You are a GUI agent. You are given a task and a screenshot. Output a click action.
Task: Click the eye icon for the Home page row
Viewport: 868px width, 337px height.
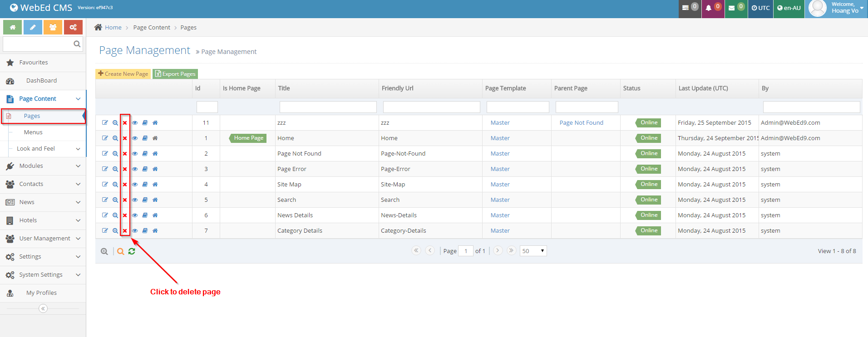tap(135, 138)
